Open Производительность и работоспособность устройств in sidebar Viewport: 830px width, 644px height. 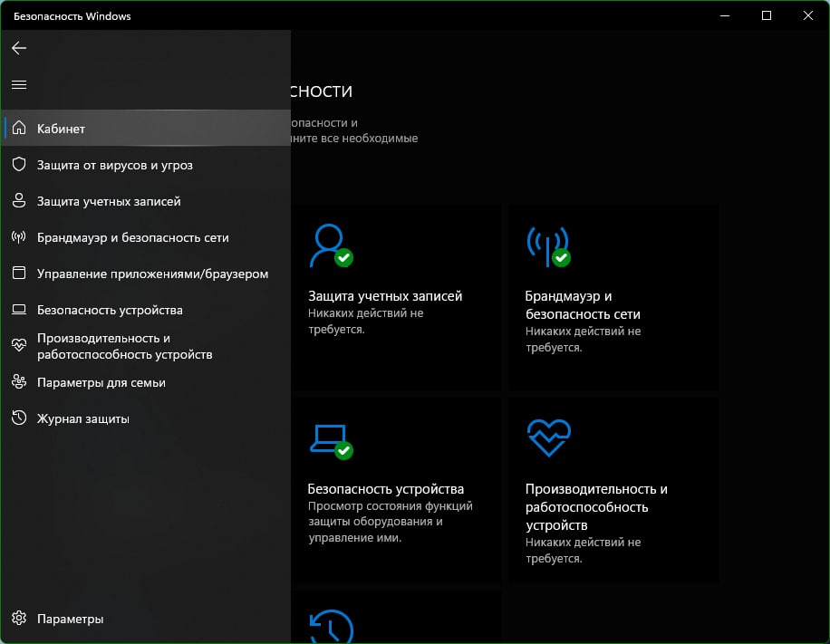coord(146,346)
